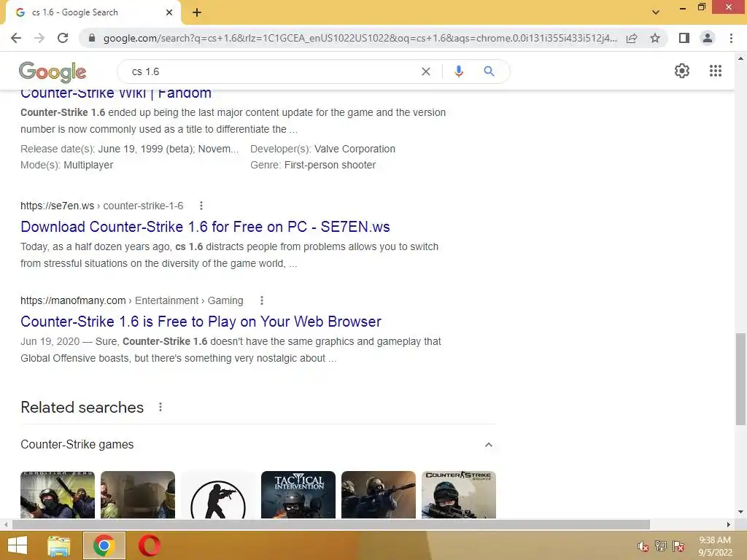Image resolution: width=747 pixels, height=560 pixels.
Task: Open the Tactical Intervention game thumbnail
Action: tap(298, 495)
